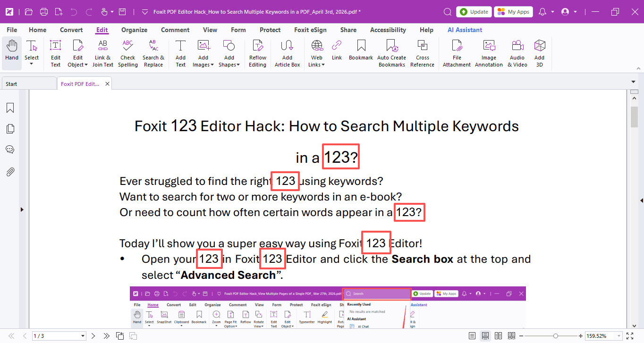Click the zoom slider handle
The image size is (644, 343).
point(556,336)
